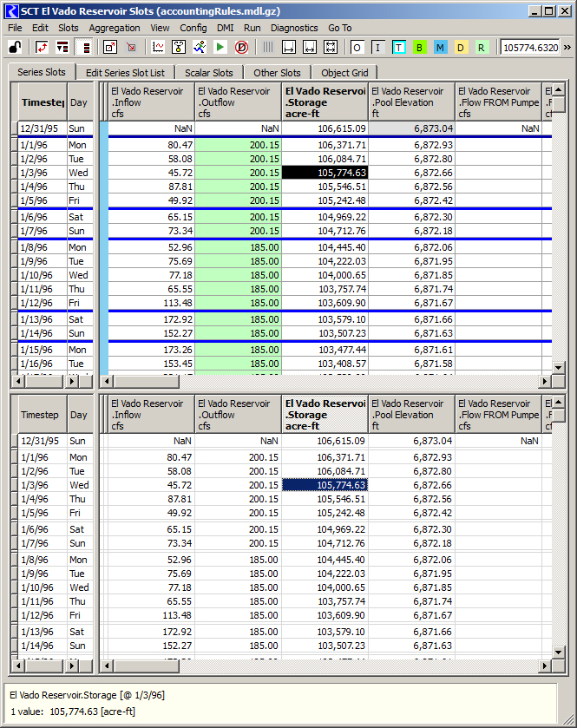
Task: Switch to the Series Slots tab
Action: (x=42, y=72)
